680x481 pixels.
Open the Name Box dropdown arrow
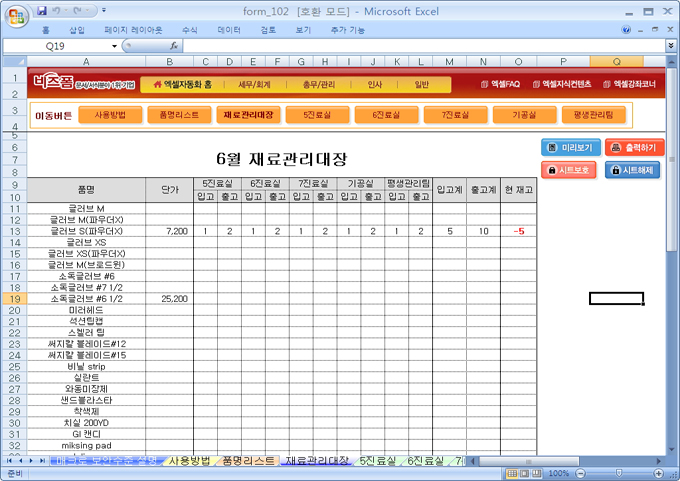pos(114,46)
